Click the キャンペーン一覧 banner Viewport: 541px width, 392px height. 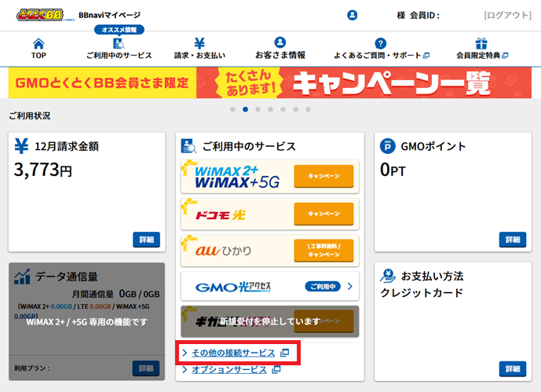(270, 82)
